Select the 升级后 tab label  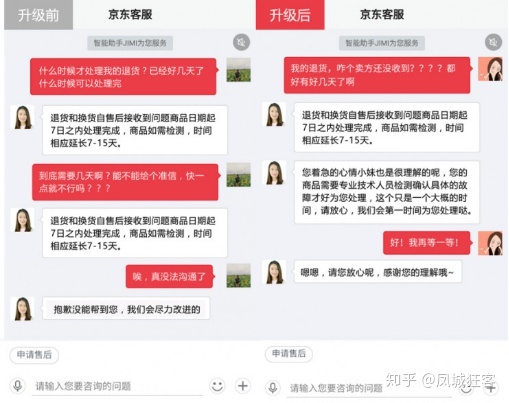(x=290, y=15)
